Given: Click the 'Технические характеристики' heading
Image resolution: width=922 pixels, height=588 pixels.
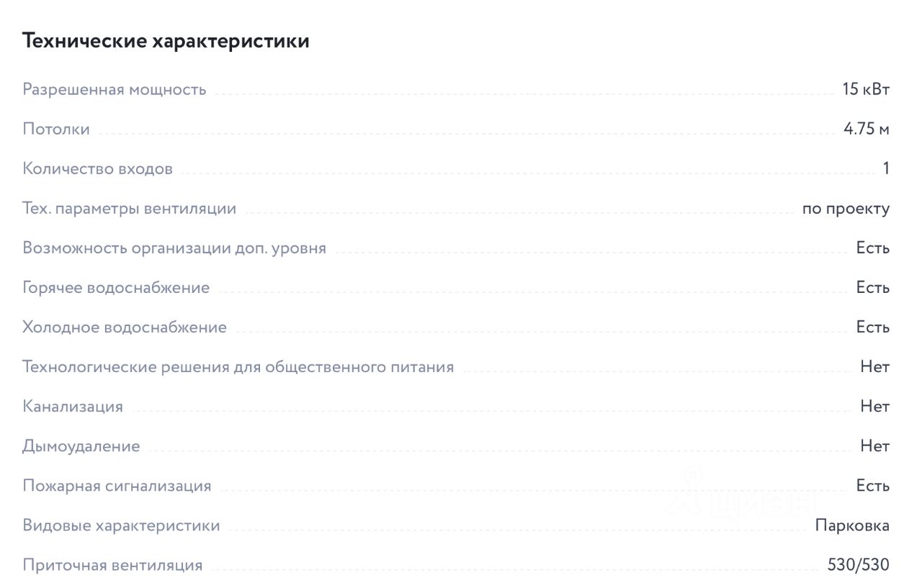Looking at the screenshot, I should click(x=166, y=41).
